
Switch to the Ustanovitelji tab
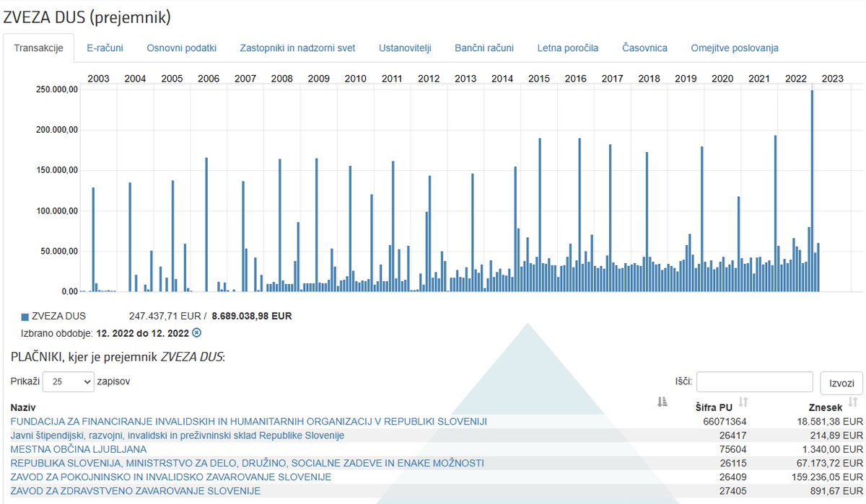coord(405,48)
